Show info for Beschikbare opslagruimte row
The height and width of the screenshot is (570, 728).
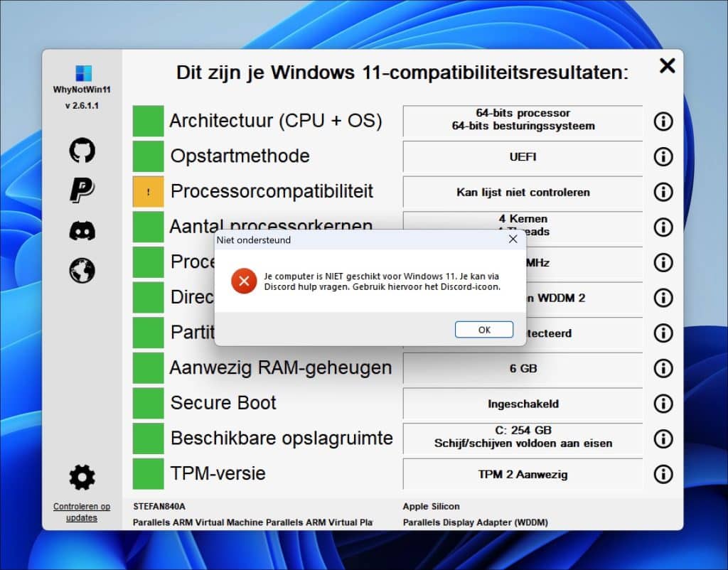click(663, 439)
